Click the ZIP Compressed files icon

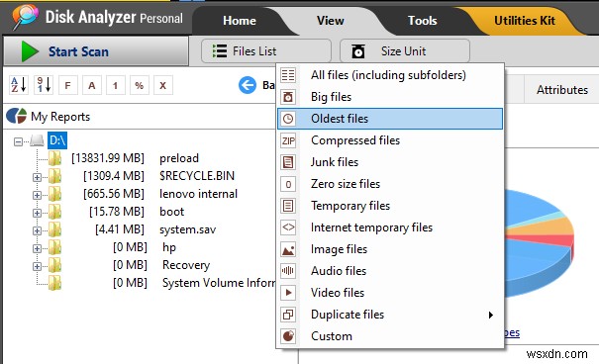pos(288,140)
